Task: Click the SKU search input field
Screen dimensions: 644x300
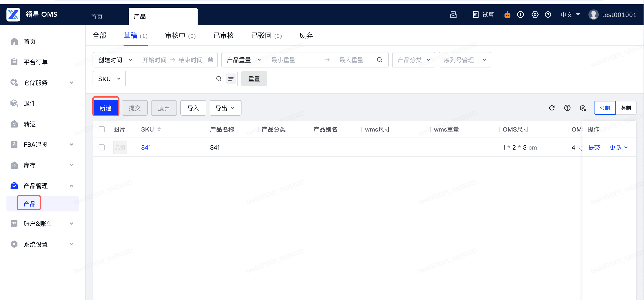Action: pyautogui.click(x=170, y=79)
